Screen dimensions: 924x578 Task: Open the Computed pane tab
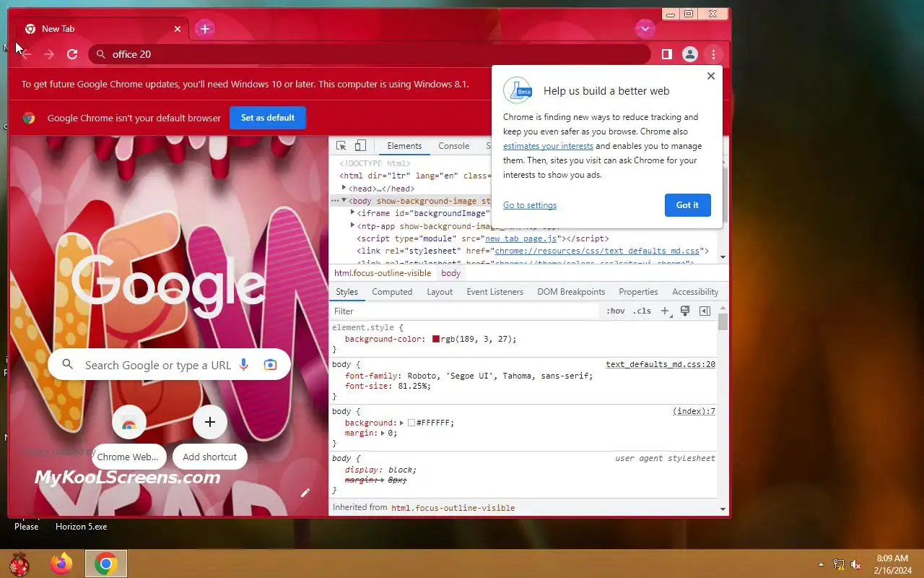click(x=392, y=292)
